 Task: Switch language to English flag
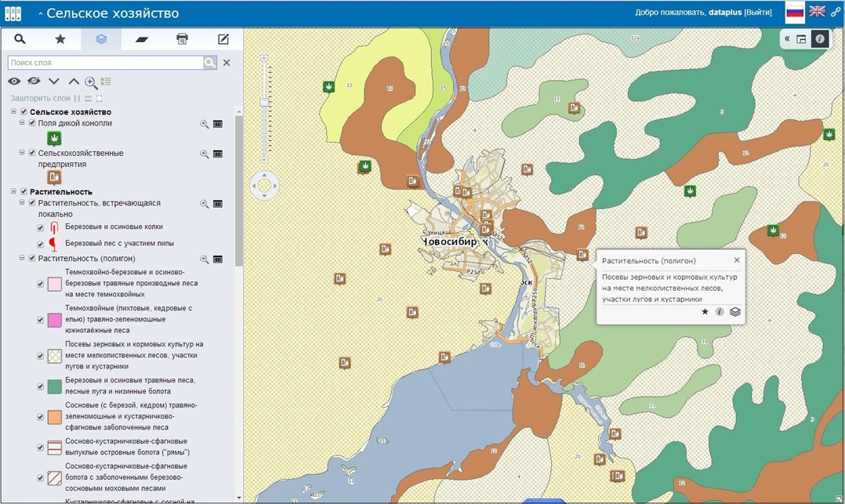817,11
